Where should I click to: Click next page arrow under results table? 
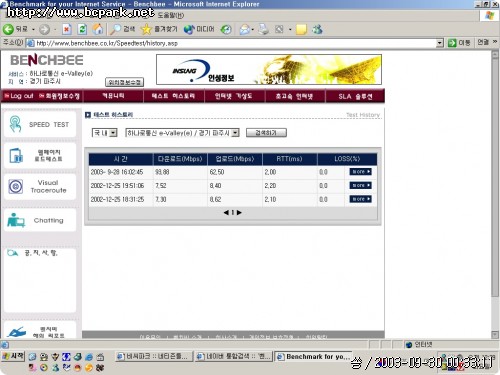pyautogui.click(x=239, y=212)
